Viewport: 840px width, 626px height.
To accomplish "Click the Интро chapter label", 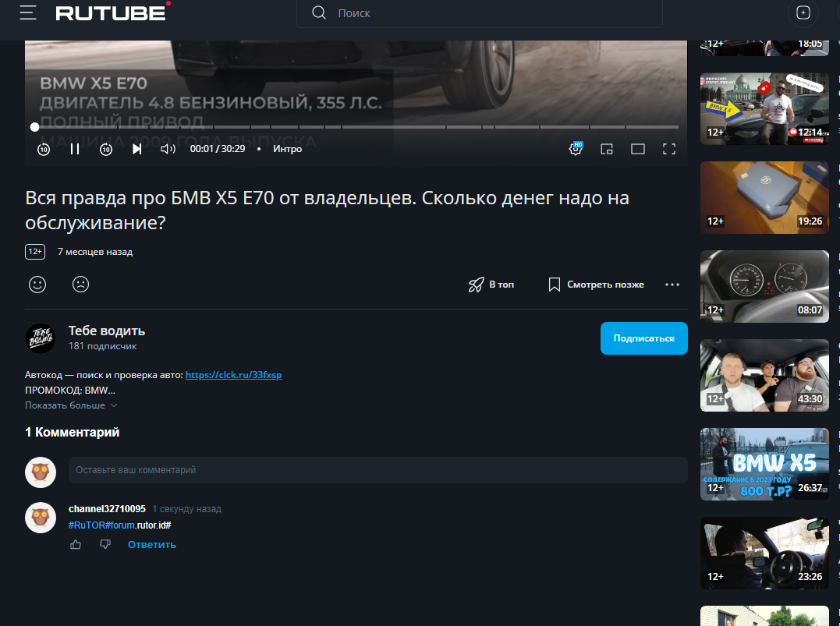I will coord(288,149).
